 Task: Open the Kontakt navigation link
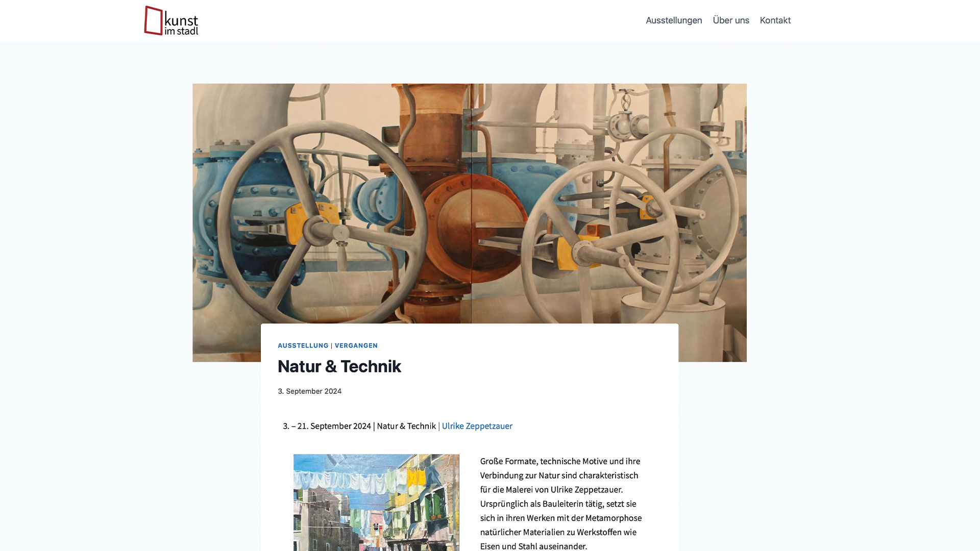[x=775, y=20]
